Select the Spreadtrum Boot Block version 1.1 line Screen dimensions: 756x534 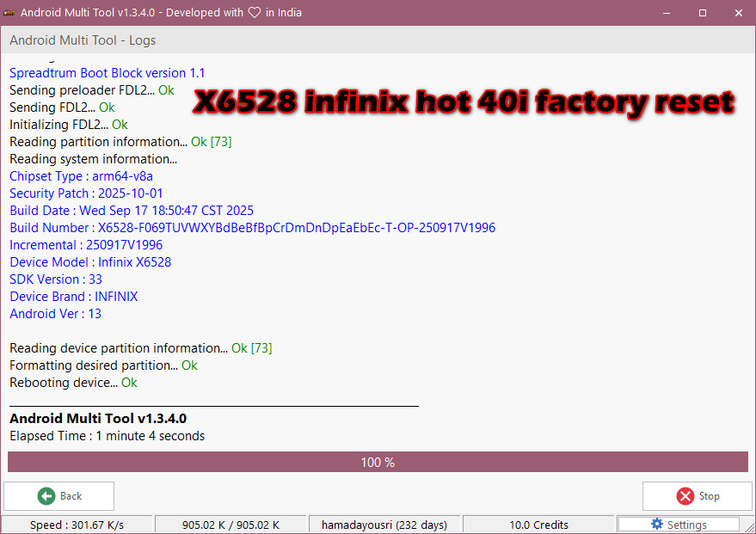pyautogui.click(x=107, y=73)
